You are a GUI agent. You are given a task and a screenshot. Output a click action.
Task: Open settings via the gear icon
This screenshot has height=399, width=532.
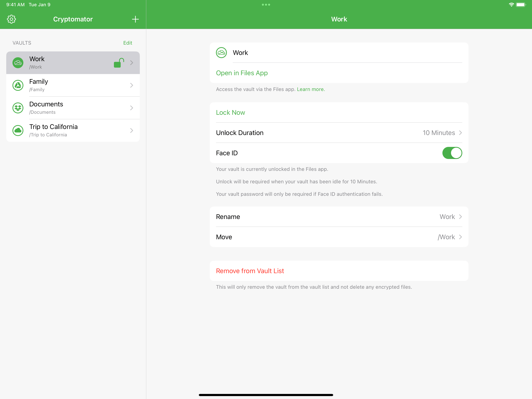click(11, 19)
